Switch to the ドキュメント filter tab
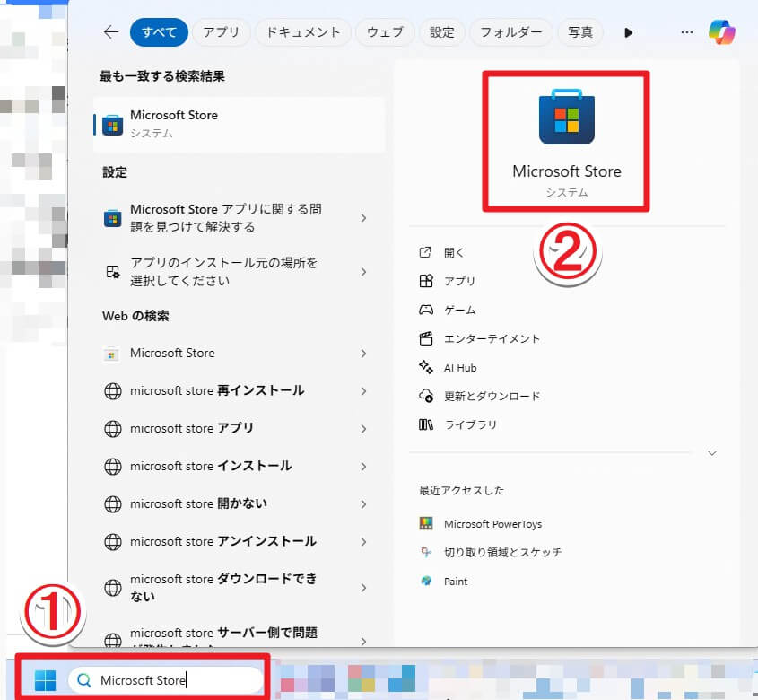This screenshot has height=700, width=758. (x=303, y=32)
